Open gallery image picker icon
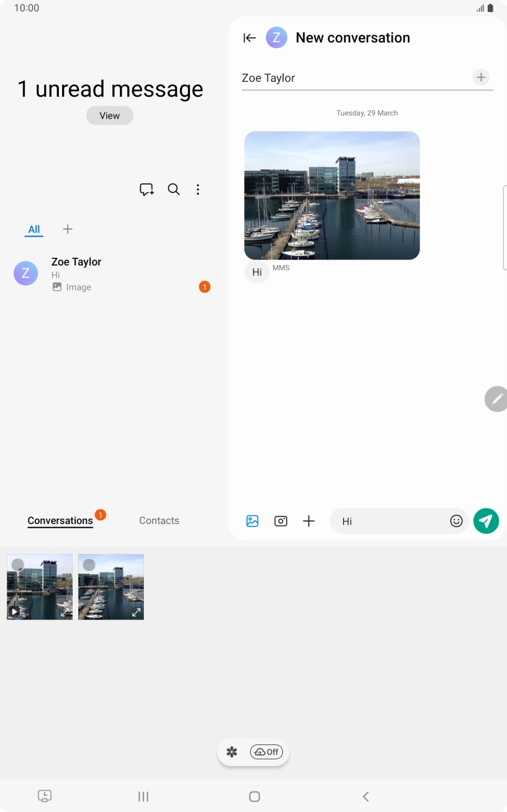Viewport: 507px width, 812px height. point(252,521)
